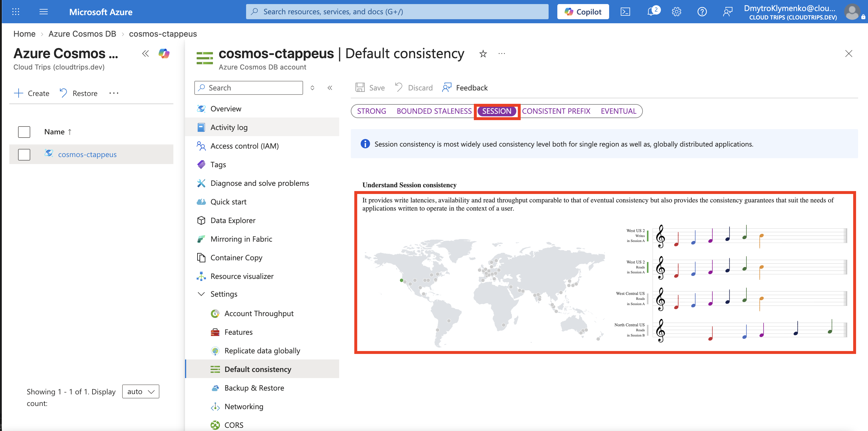Image resolution: width=868 pixels, height=431 pixels.
Task: Click the Copilot icon beside Azure Cosmos title
Action: tap(164, 53)
